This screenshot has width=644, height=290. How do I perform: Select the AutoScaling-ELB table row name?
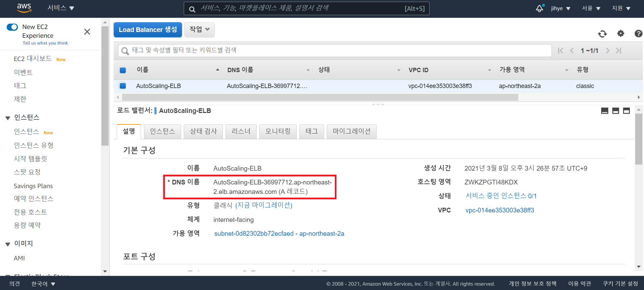[158, 86]
